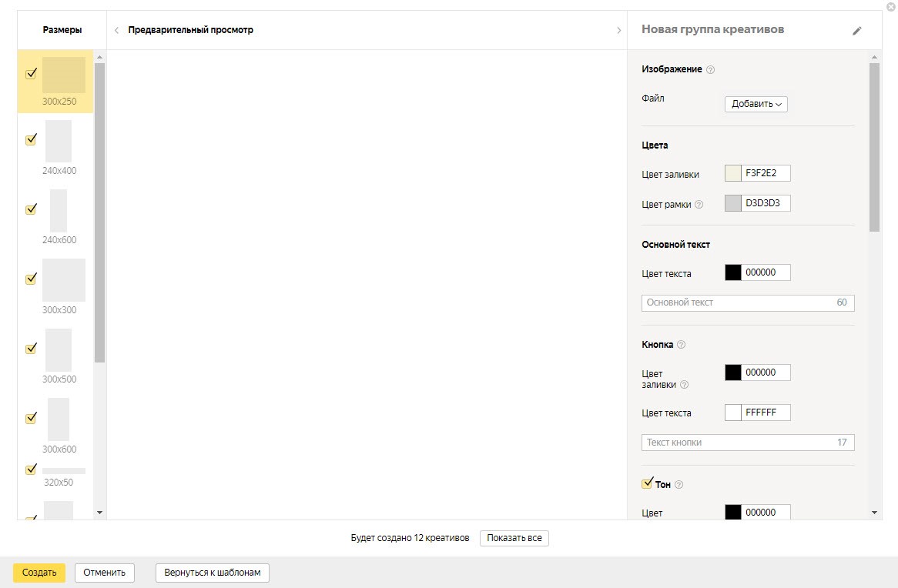Click the help icon next to Тон
898x588 pixels.
point(679,485)
